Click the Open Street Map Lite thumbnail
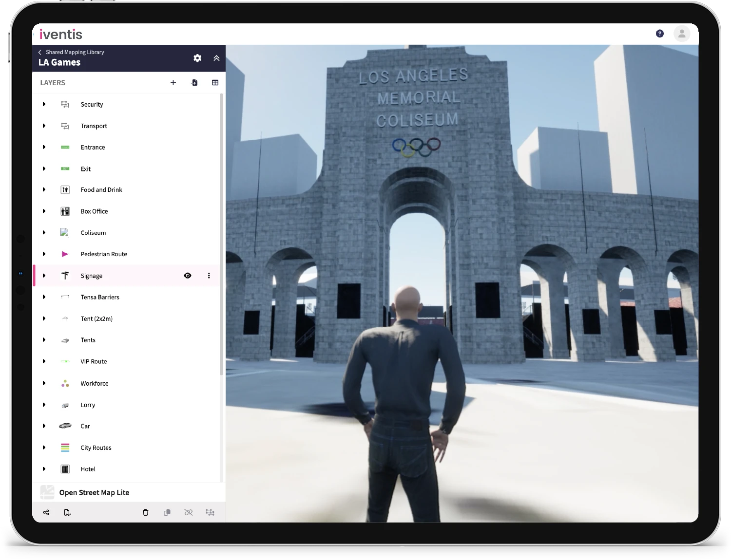The image size is (731, 560). tap(47, 492)
